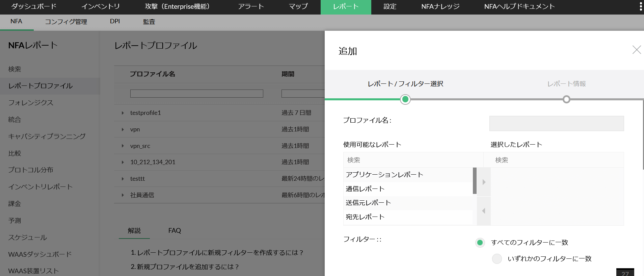
Task: Click the プロファイル名 input field
Action: tap(556, 124)
